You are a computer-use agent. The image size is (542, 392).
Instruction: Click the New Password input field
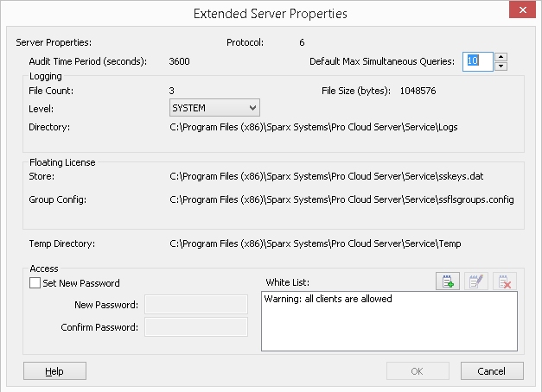point(196,304)
